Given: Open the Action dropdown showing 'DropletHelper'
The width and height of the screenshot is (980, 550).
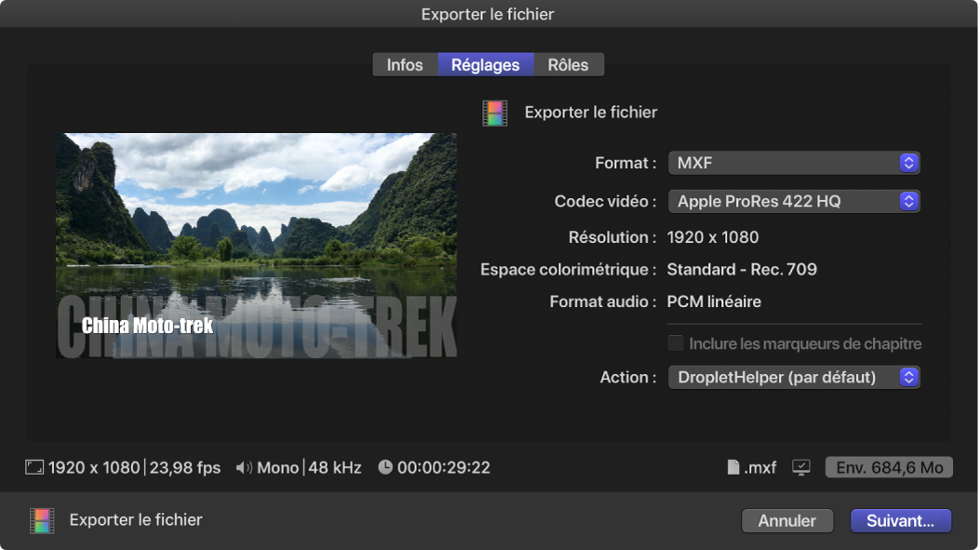Looking at the screenshot, I should point(794,377).
